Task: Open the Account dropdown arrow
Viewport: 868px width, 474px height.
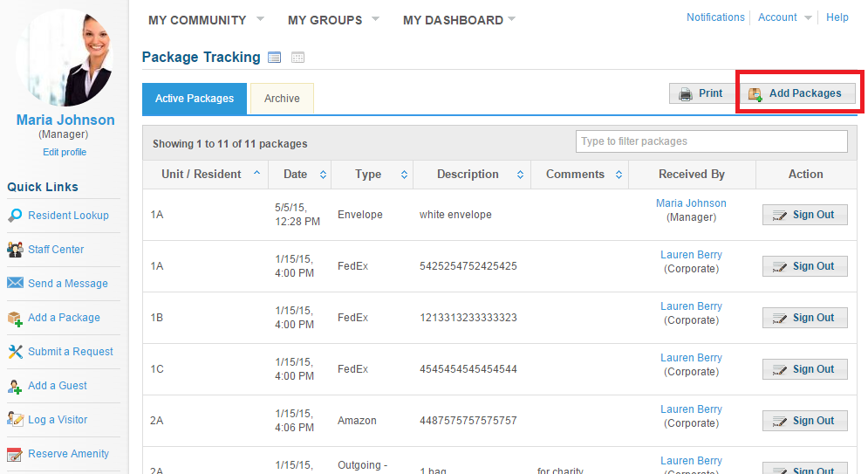Action: pos(808,17)
